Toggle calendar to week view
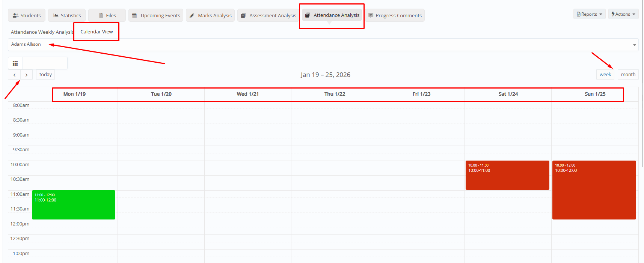644x263 pixels. pos(605,75)
